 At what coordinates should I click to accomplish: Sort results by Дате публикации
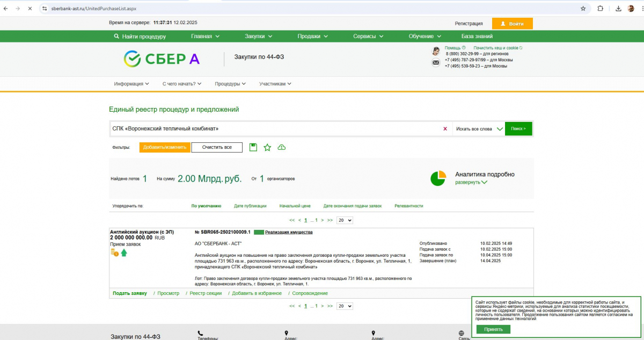tap(251, 206)
